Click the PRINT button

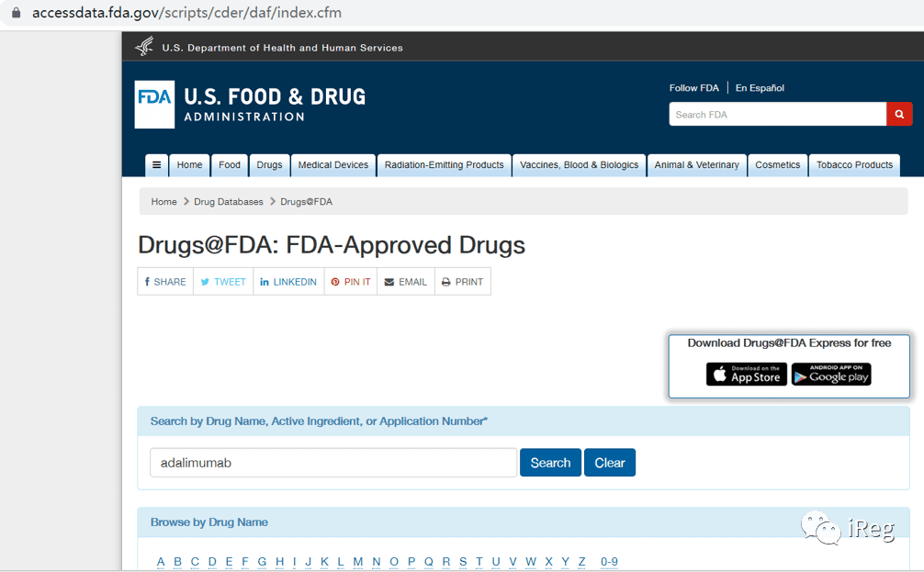tap(463, 282)
